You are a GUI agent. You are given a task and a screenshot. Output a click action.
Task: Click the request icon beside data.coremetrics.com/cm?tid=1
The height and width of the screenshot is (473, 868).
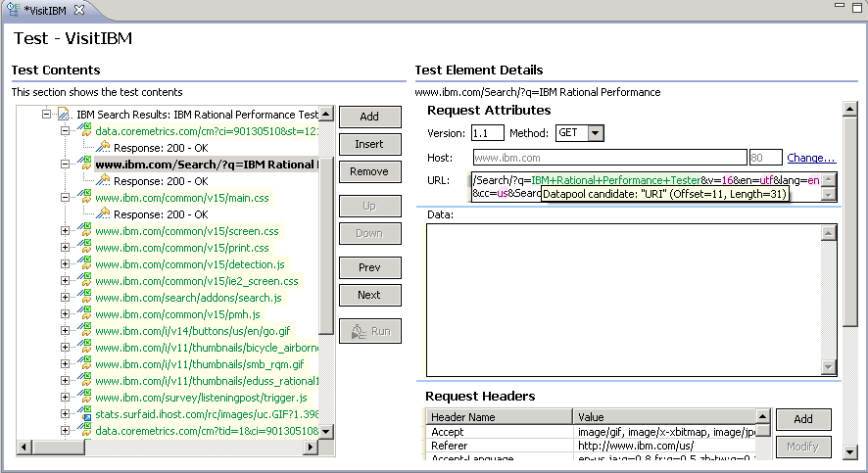tap(84, 429)
